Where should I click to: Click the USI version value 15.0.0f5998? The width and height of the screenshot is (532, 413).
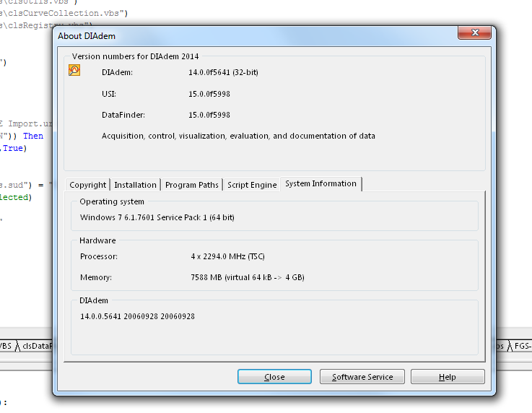pyautogui.click(x=209, y=94)
